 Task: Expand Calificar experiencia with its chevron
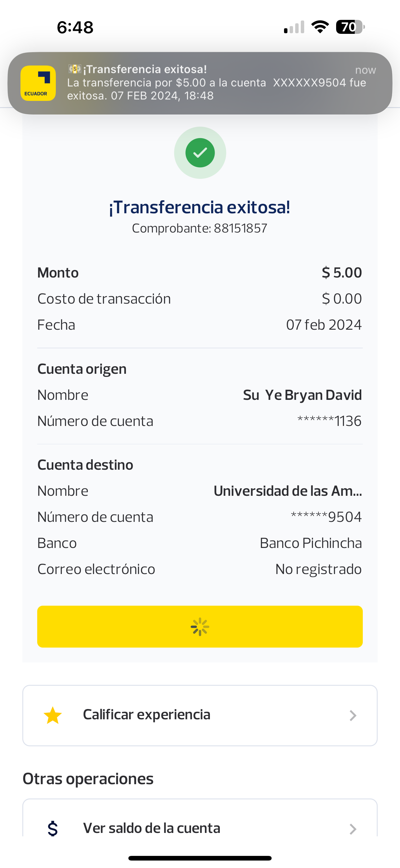[x=353, y=715]
